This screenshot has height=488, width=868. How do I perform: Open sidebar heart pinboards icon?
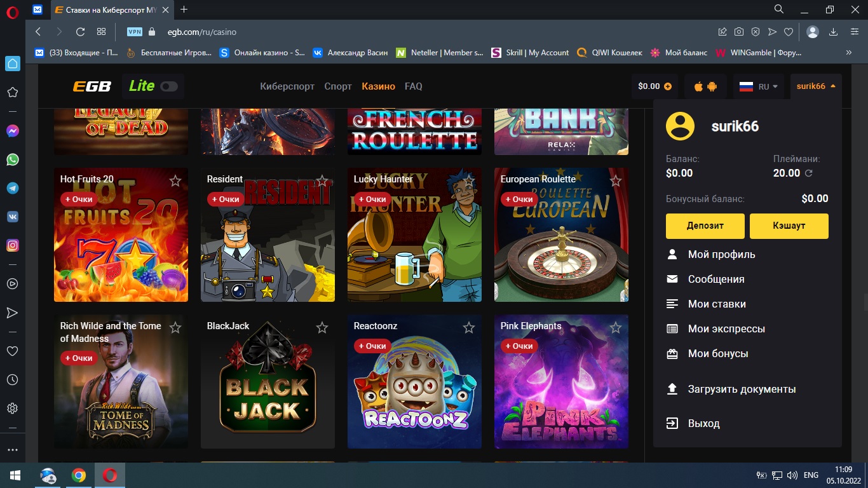coord(12,351)
